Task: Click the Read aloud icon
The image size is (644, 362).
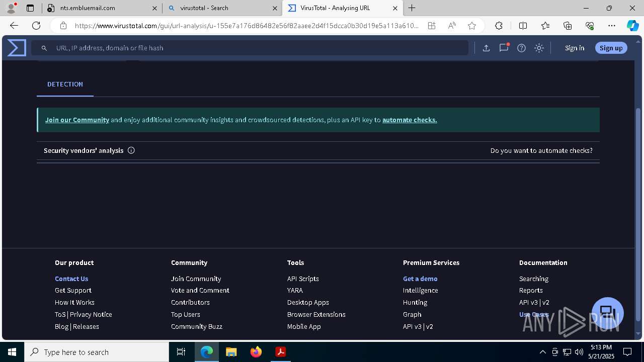Action: point(452,26)
